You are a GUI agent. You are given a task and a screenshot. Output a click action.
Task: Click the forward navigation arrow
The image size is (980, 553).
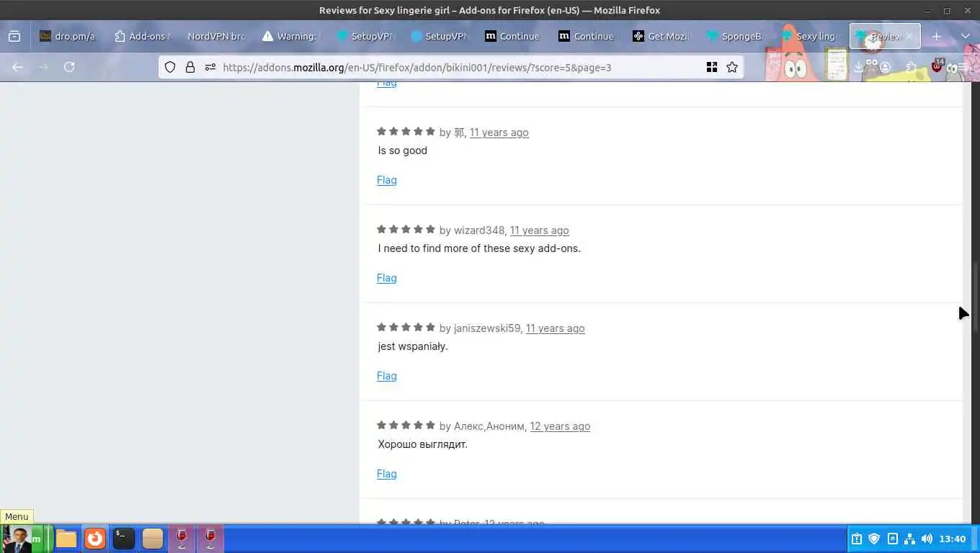43,67
